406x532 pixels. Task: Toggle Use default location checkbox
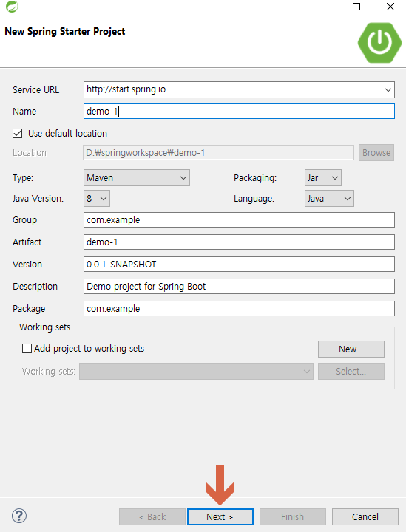click(x=17, y=133)
